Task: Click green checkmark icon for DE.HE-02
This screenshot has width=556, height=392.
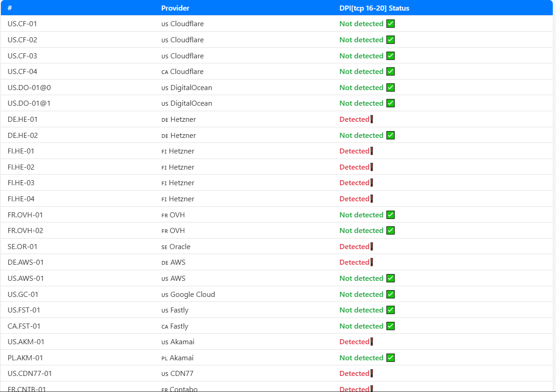Action: [390, 136]
